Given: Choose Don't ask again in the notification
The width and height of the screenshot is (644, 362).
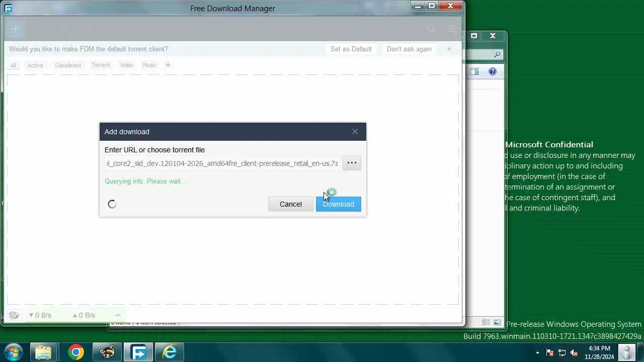Looking at the screenshot, I should pyautogui.click(x=409, y=49).
